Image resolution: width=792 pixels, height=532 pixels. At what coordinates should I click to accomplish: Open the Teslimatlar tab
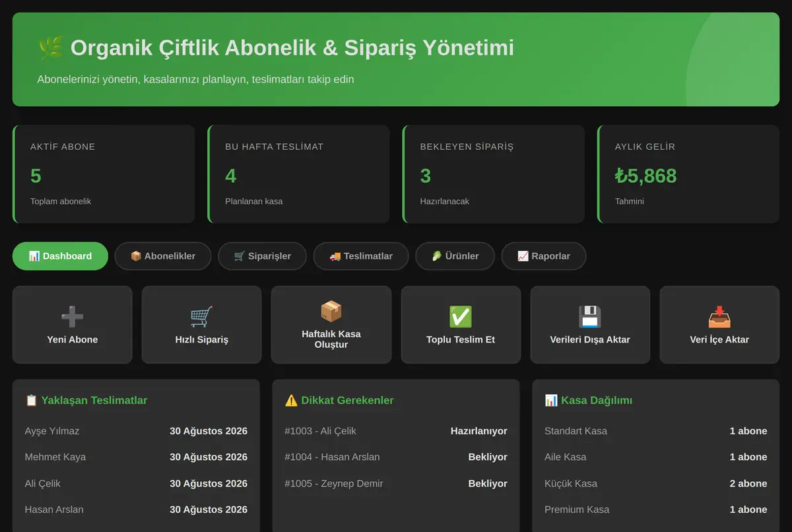[x=361, y=256]
